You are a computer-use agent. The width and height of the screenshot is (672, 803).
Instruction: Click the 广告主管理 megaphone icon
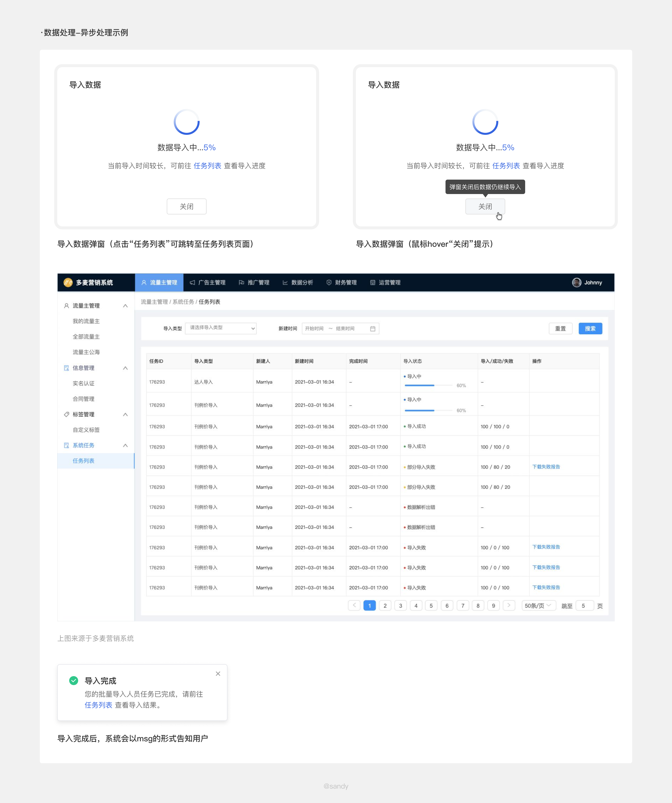tap(192, 283)
